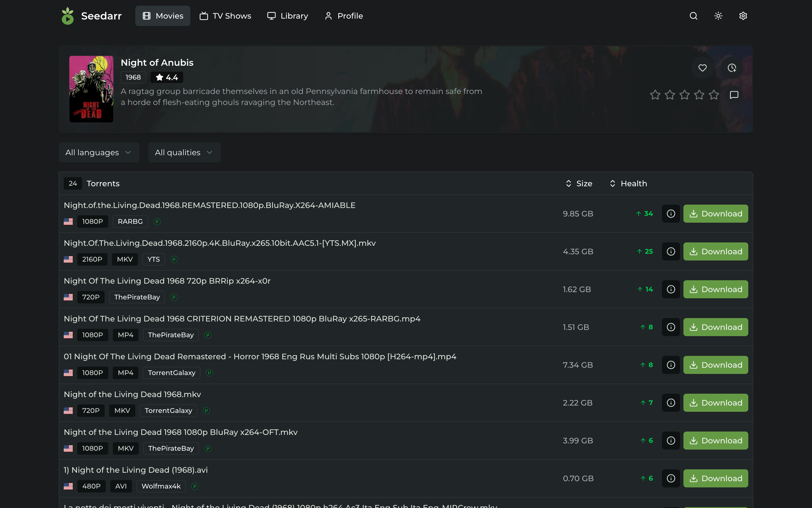Click the magnet icon on the AMIABLE torrent
Screen dimensions: 812x508
click(157, 222)
